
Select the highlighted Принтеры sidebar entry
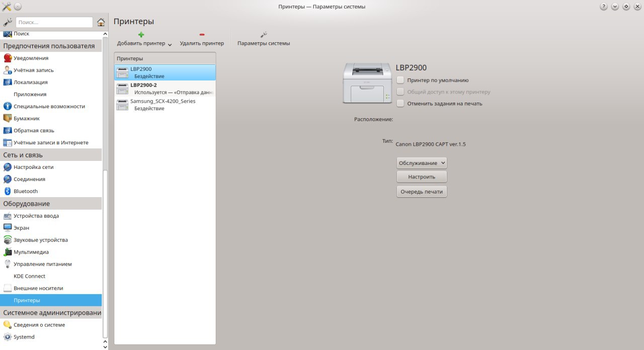point(51,300)
